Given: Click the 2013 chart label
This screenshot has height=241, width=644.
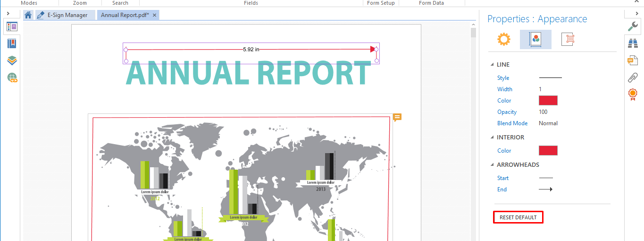Looking at the screenshot, I should click(x=321, y=189).
